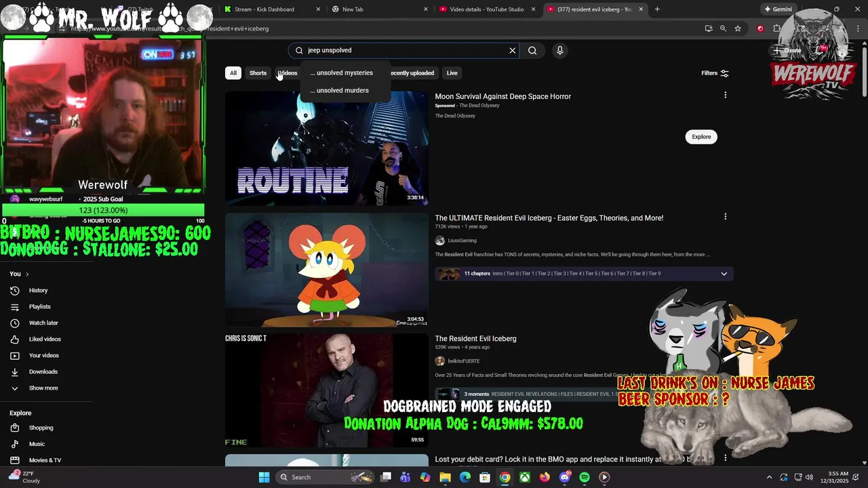
Task: Open Discord from the taskbar
Action: coord(565,477)
